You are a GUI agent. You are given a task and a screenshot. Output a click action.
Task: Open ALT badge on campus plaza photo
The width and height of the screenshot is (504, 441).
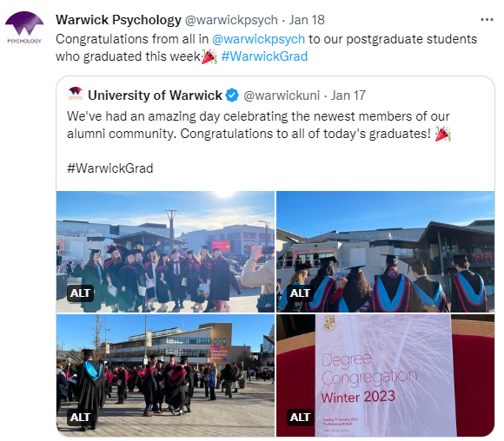(80, 417)
